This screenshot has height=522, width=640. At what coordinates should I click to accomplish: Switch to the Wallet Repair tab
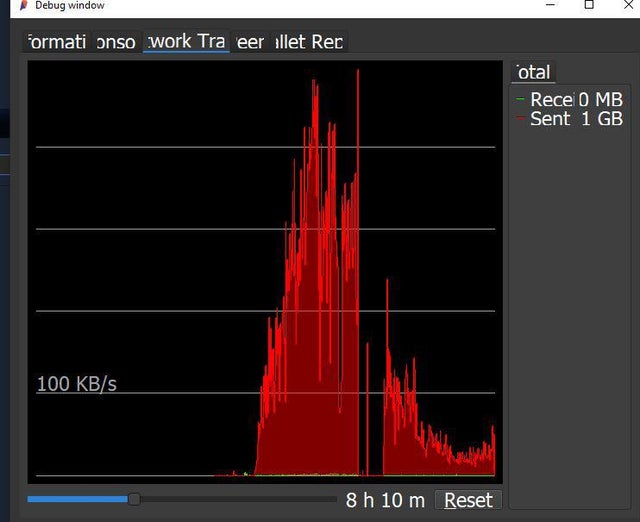coord(309,42)
